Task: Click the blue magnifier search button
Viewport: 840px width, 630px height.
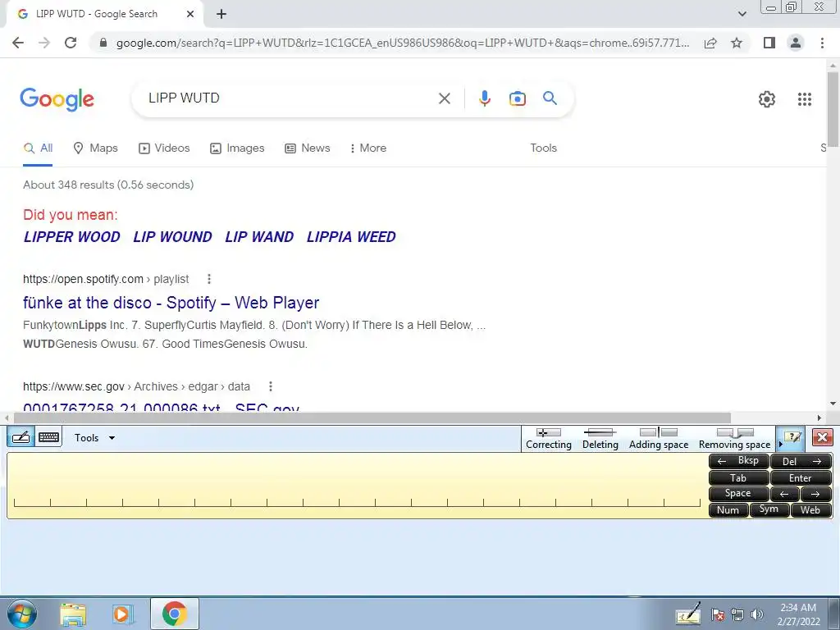Action: click(x=550, y=98)
